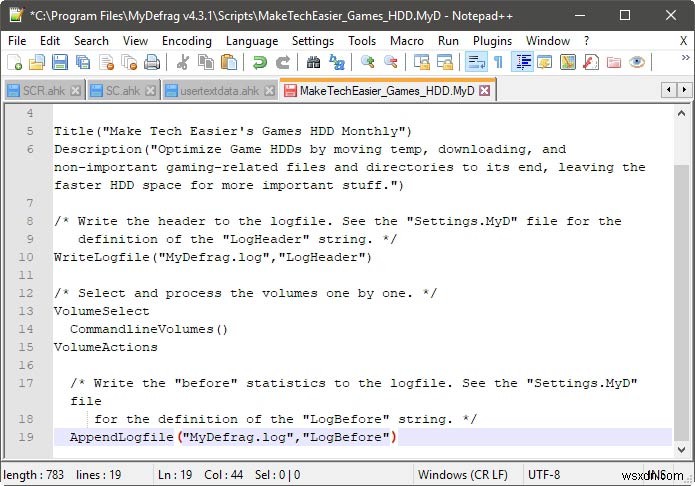Viewport: 695px width, 486px height.
Task: Open the Macro menu
Action: pyautogui.click(x=407, y=41)
